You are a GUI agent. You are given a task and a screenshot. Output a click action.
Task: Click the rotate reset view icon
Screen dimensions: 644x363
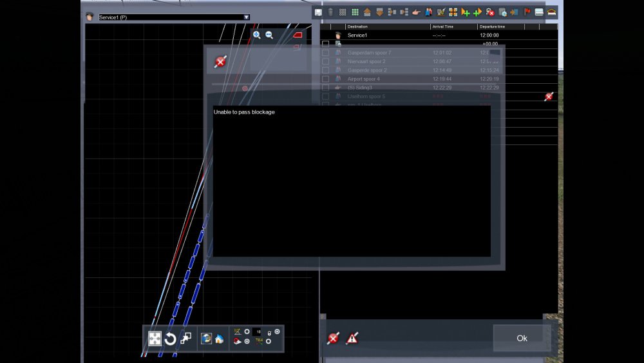[x=170, y=338]
